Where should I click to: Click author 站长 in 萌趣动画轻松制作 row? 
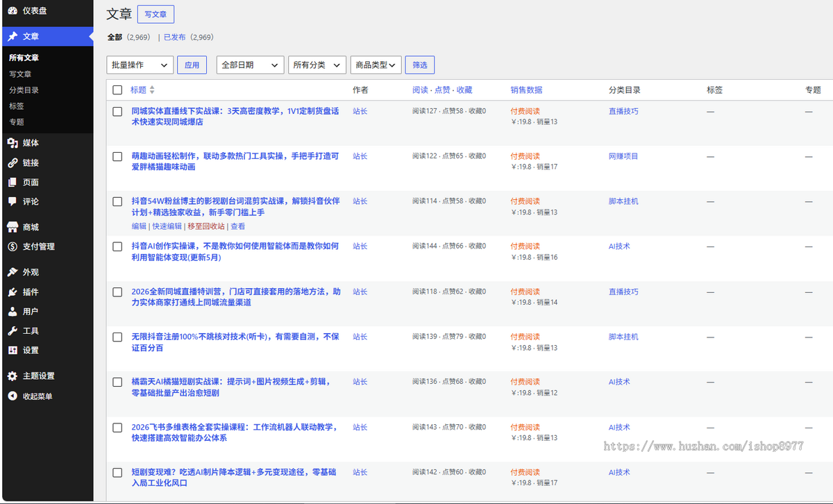coord(360,156)
